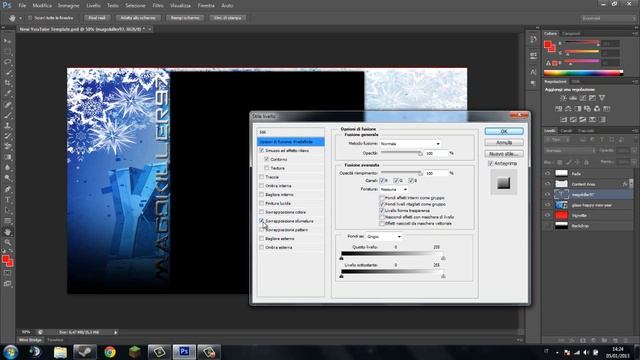Click Adatta allo schermo button

click(x=138, y=18)
